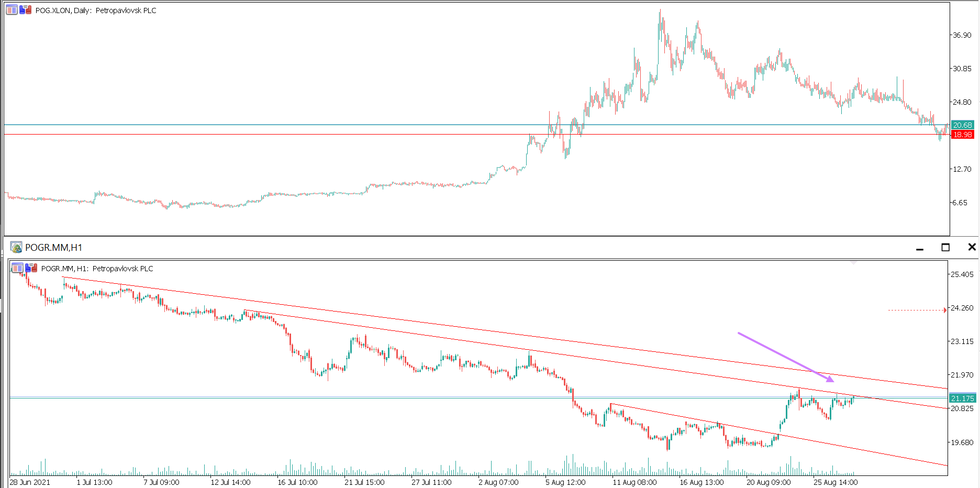Select the red 18.98 price label

[962, 135]
